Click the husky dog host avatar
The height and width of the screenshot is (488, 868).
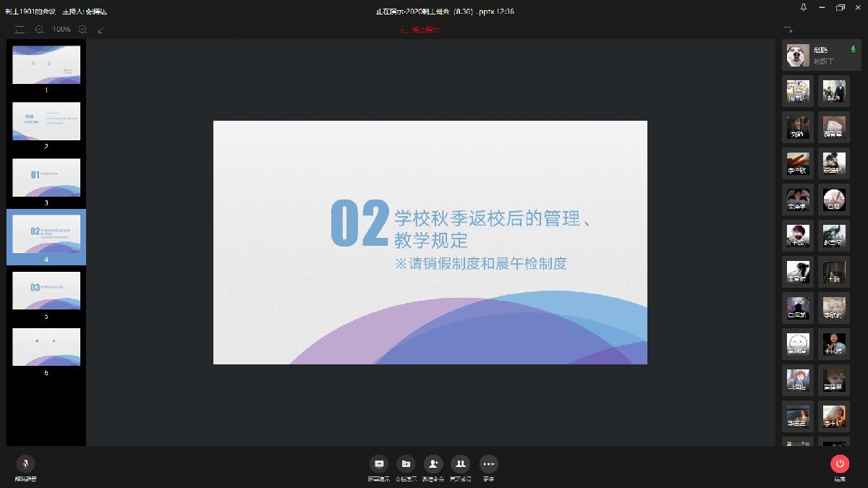(798, 55)
